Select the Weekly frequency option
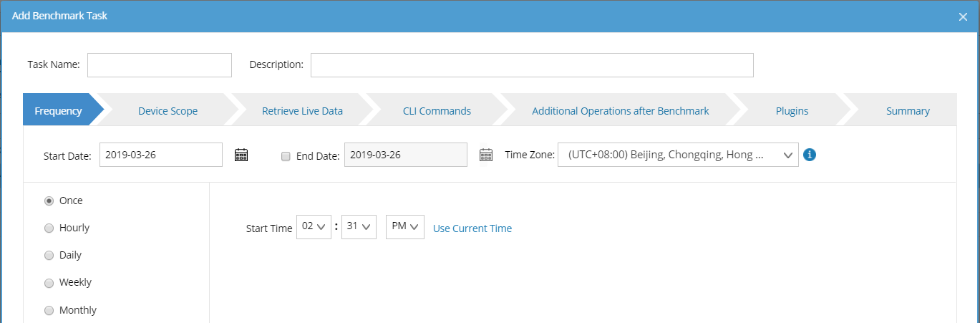 [x=49, y=283]
